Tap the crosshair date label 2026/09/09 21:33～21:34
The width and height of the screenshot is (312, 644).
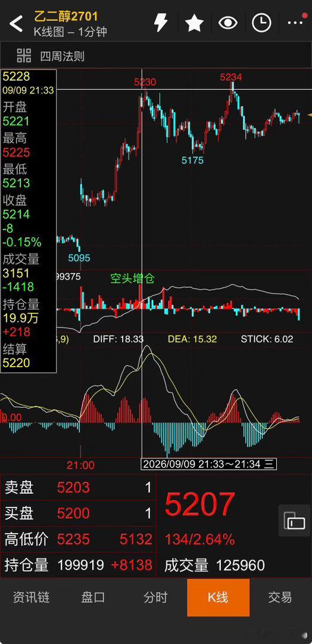[208, 464]
